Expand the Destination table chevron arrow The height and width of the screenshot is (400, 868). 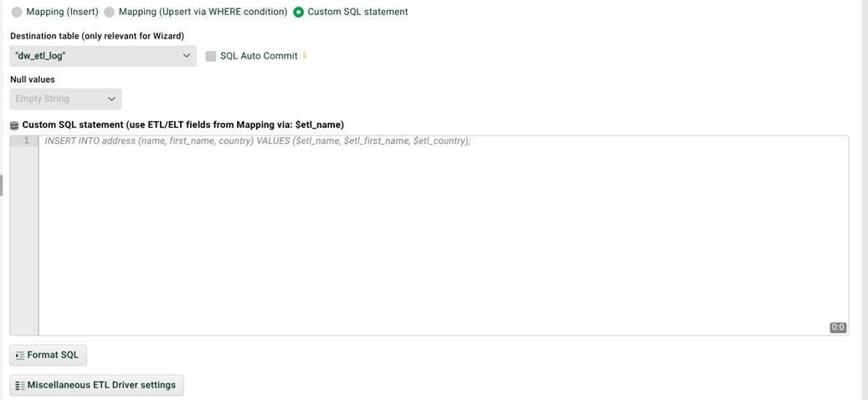(187, 56)
